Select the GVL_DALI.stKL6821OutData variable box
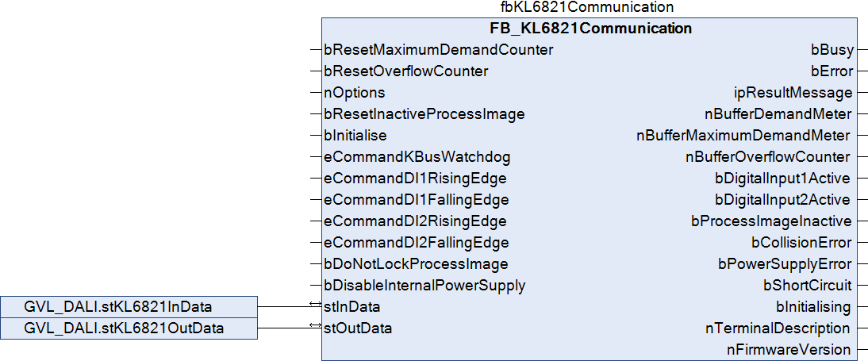Screen dimensions: 868x361 [x=129, y=328]
